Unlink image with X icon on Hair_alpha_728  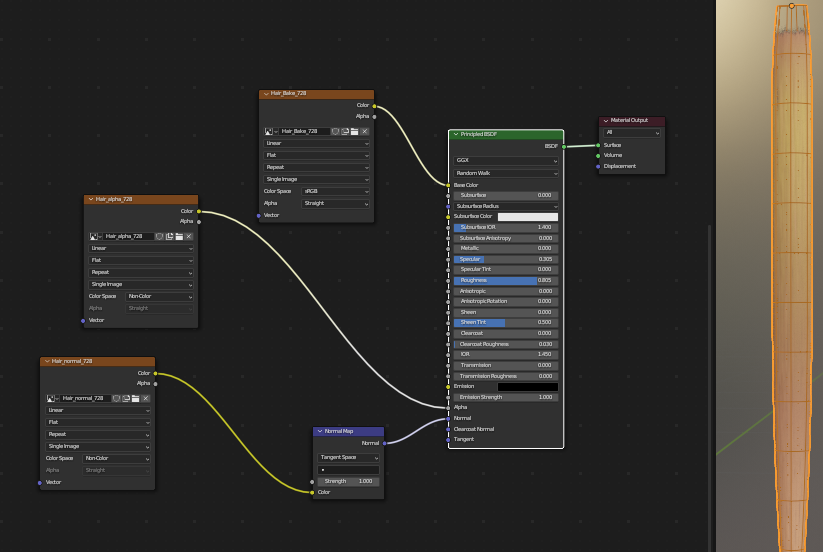pyautogui.click(x=188, y=236)
